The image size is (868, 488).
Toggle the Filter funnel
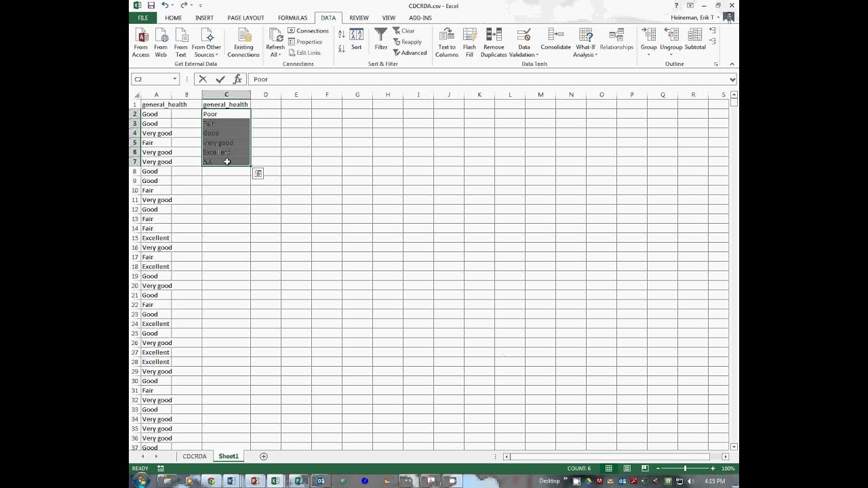[381, 39]
